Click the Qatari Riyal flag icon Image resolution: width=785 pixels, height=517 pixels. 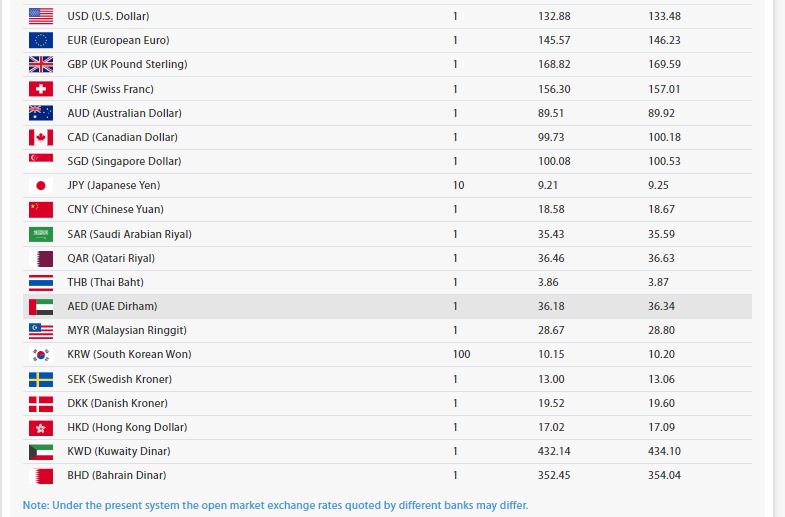[x=41, y=258]
